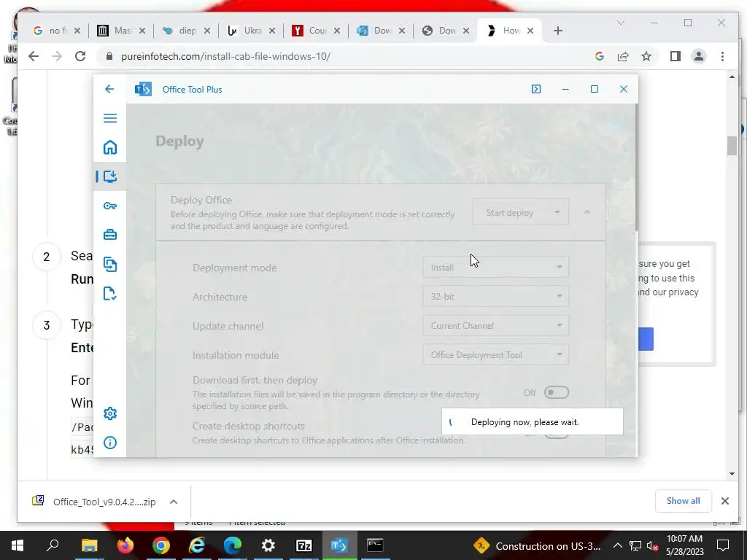
Task: Open the Toolbox sidebar icon
Action: tap(110, 235)
